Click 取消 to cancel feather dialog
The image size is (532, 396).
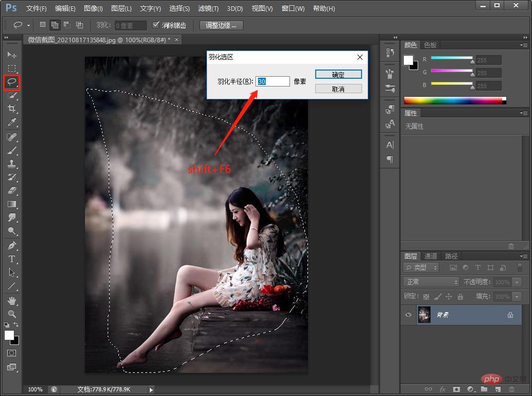pos(338,89)
